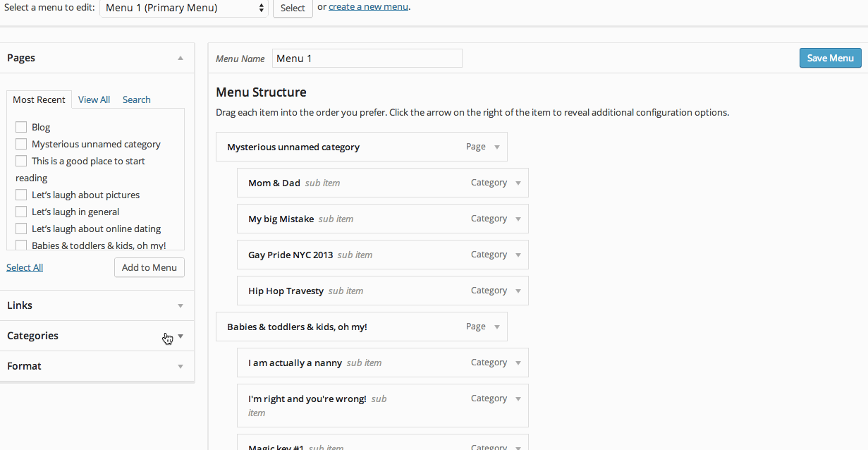Click the Save Menu button
868x450 pixels.
(830, 58)
